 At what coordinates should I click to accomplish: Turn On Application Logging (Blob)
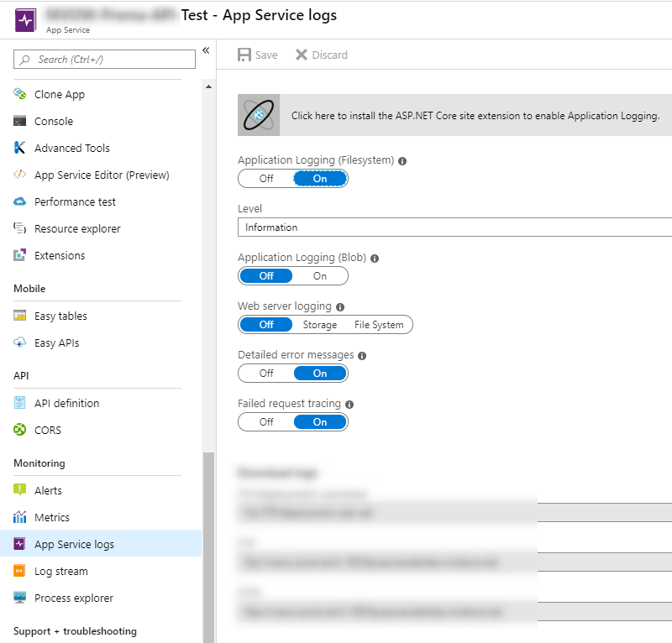click(320, 276)
